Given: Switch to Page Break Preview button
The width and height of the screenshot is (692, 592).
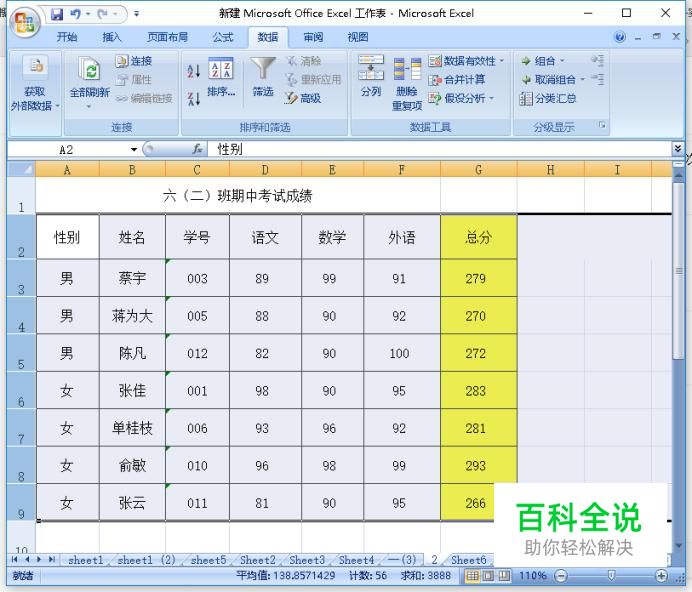Looking at the screenshot, I should click(504, 576).
